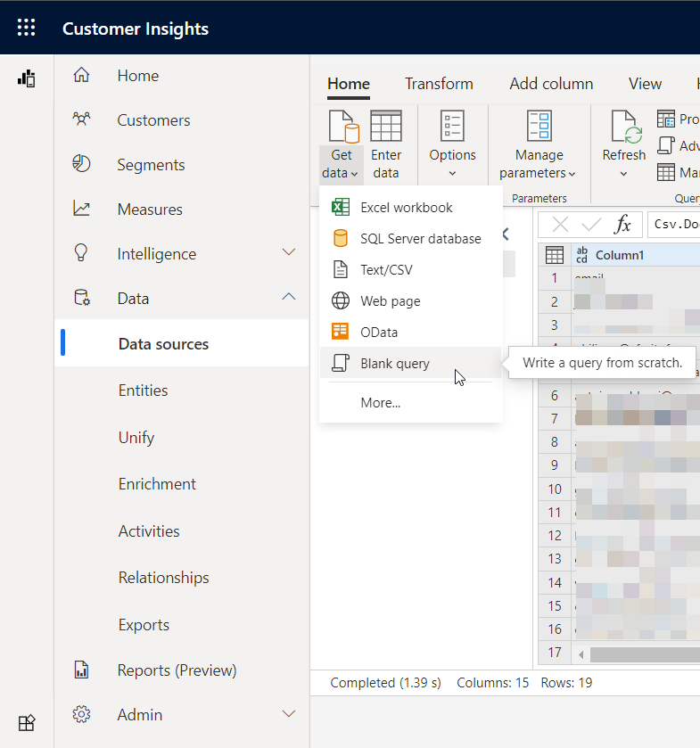Click the fx formula icon
The image size is (700, 748).
point(622,224)
